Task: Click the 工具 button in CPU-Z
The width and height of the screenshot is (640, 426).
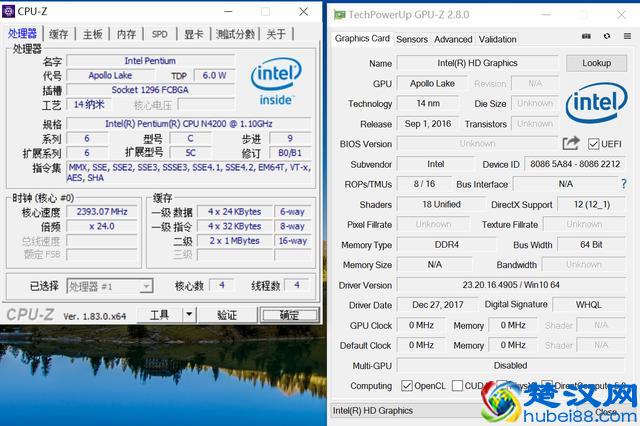Action: pyautogui.click(x=159, y=315)
